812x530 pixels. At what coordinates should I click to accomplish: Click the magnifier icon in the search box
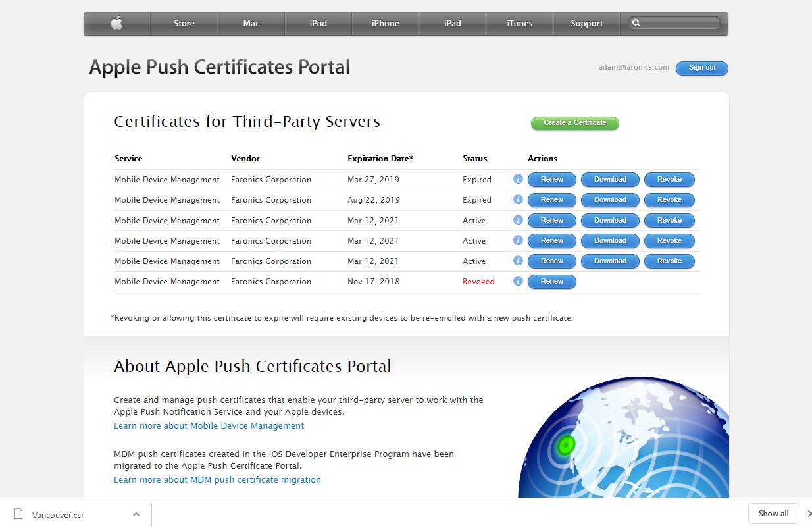pyautogui.click(x=636, y=23)
